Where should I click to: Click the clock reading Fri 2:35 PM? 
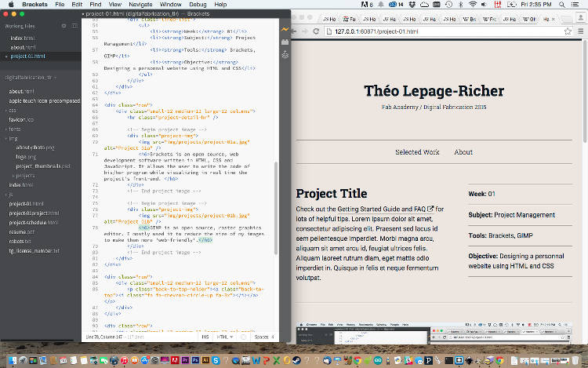(x=535, y=5)
